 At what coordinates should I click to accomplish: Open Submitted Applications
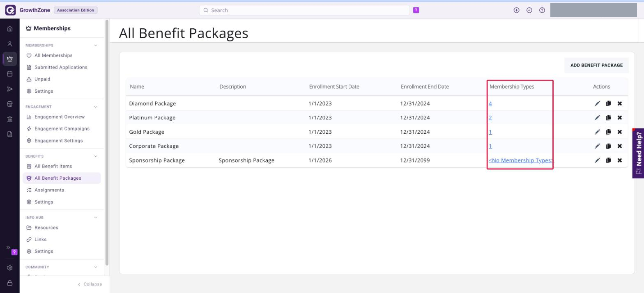tap(61, 67)
